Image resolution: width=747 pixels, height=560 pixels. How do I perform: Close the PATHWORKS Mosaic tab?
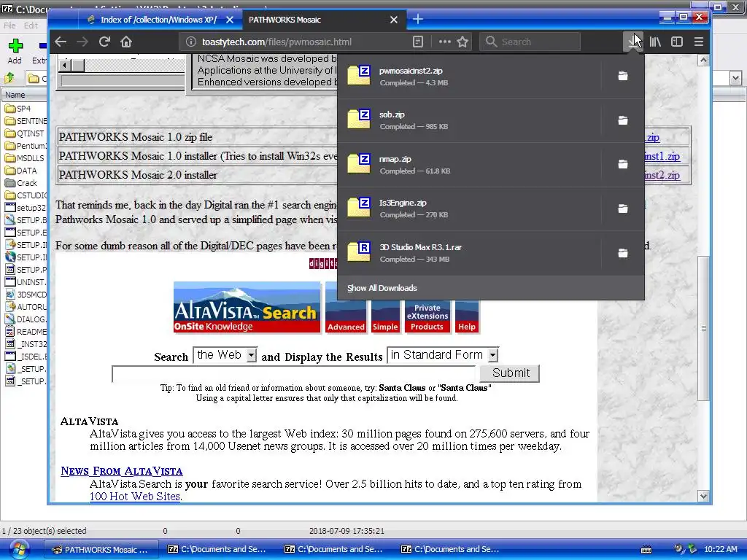(393, 20)
